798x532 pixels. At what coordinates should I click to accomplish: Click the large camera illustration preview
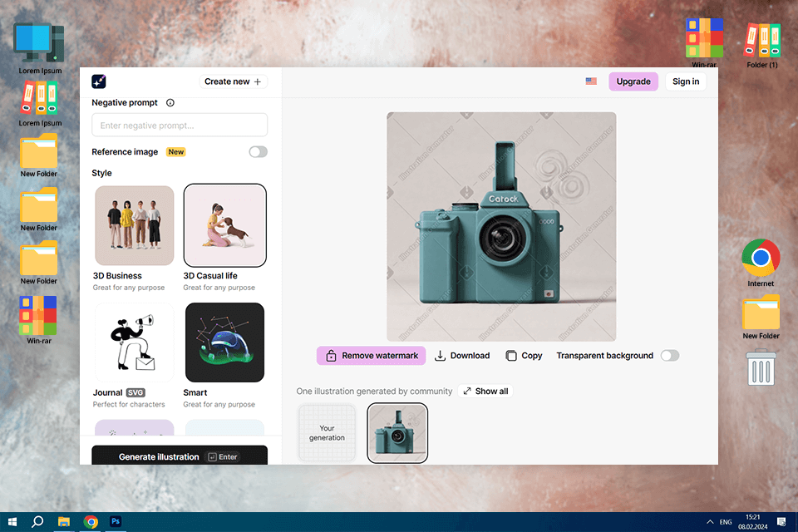(x=501, y=227)
